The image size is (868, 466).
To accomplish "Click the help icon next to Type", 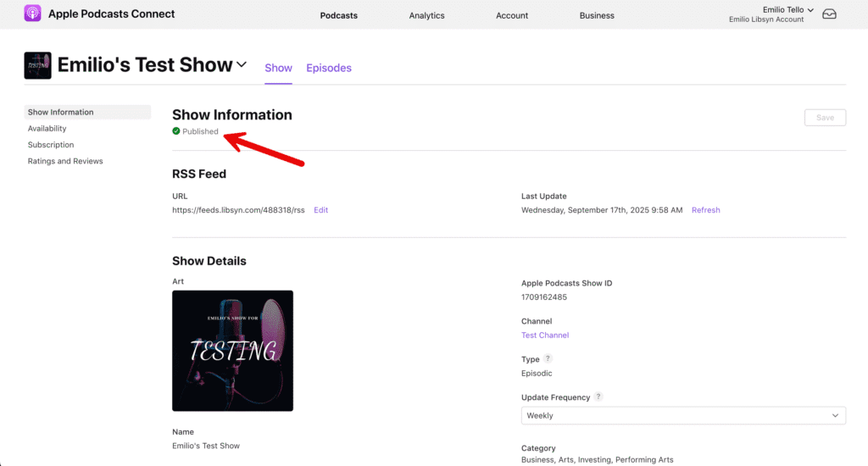I will [548, 359].
